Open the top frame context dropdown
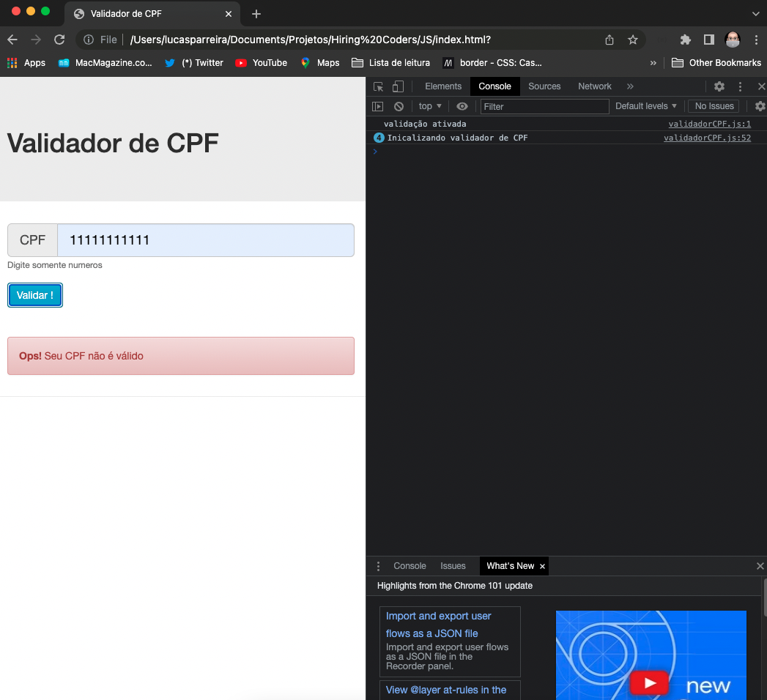 tap(429, 106)
